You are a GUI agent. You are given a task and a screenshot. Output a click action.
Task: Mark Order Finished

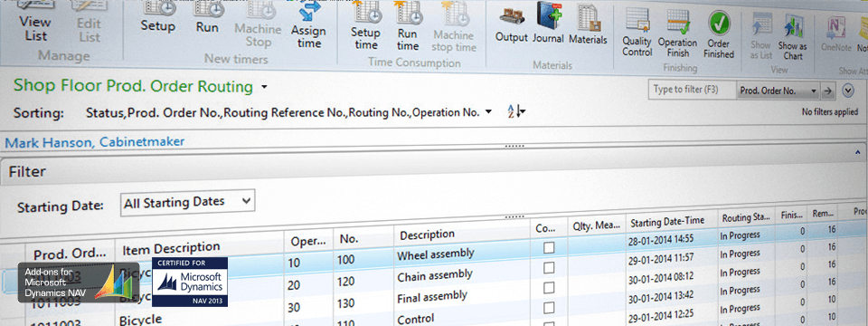(x=719, y=35)
